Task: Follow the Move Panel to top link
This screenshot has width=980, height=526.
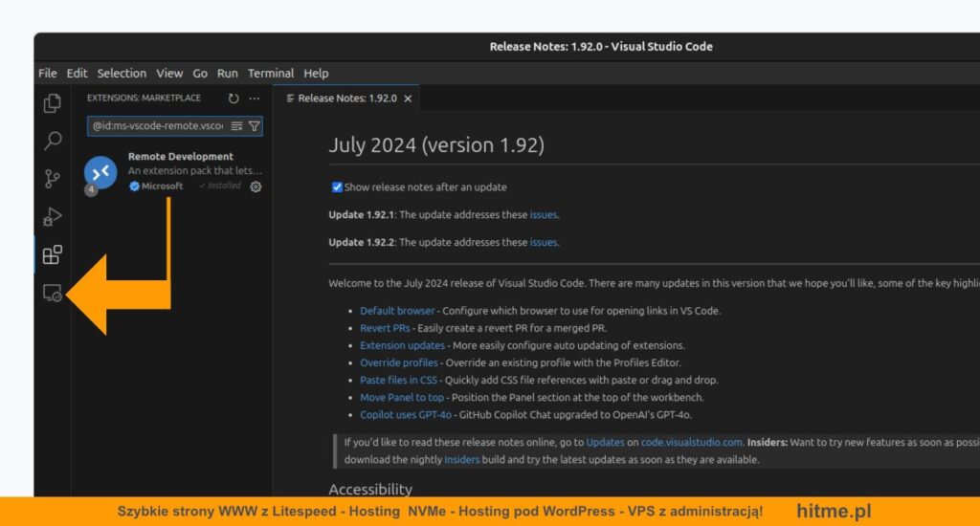Action: click(x=402, y=397)
